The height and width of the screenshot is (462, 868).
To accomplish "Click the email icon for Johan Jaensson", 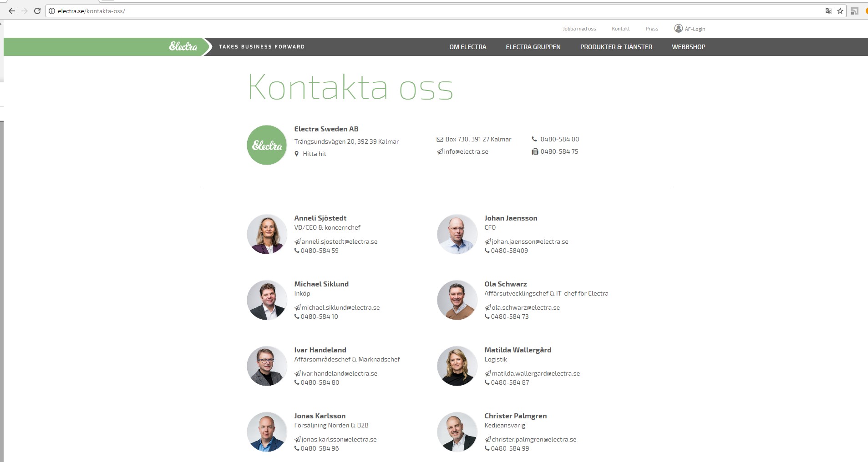I will tap(487, 241).
